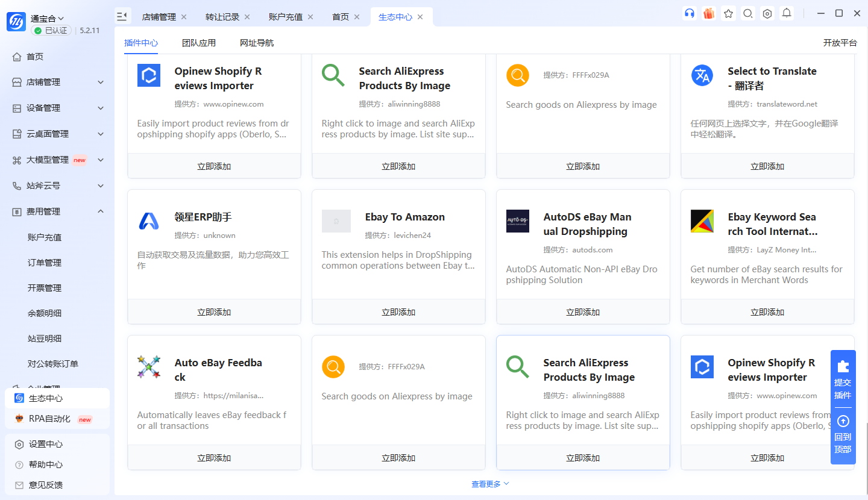Viewport: 868px width, 500px height.
Task: Click the 站斧云号 phone icon
Action: tap(17, 186)
